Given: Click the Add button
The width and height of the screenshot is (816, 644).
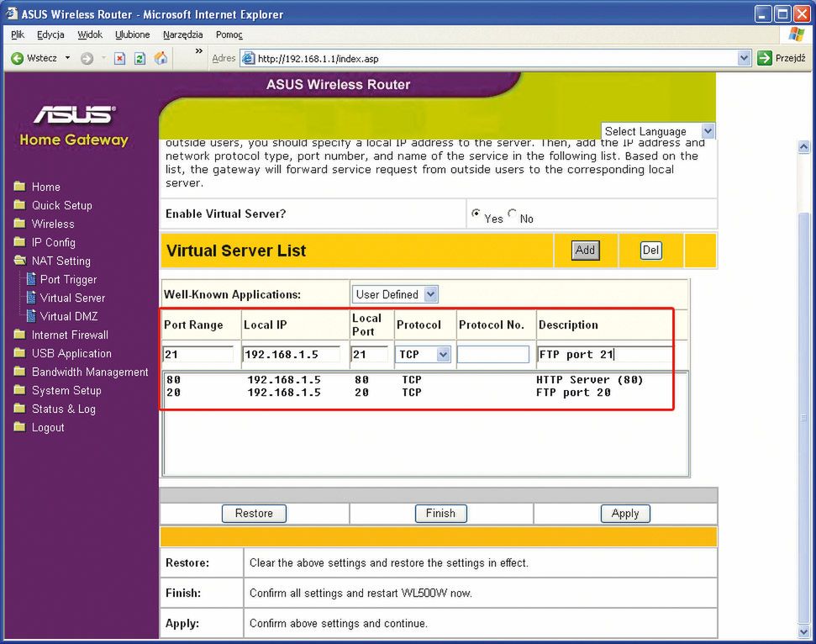Looking at the screenshot, I should tap(585, 250).
